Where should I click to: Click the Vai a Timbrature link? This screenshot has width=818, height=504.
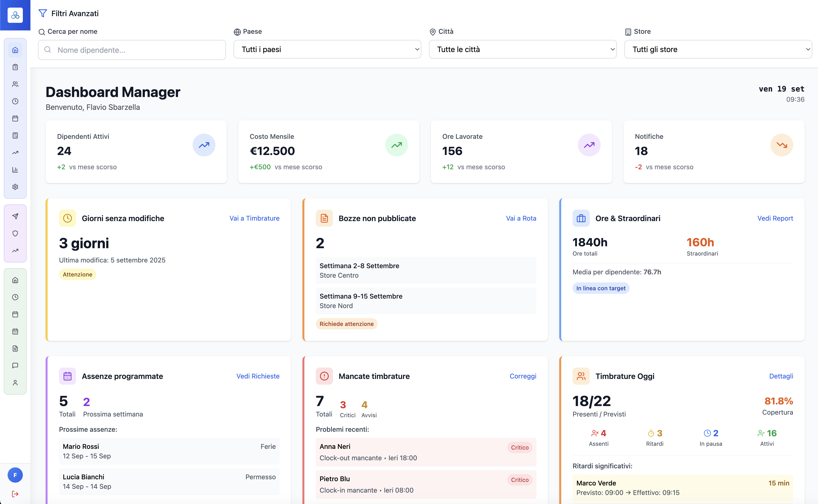(254, 218)
